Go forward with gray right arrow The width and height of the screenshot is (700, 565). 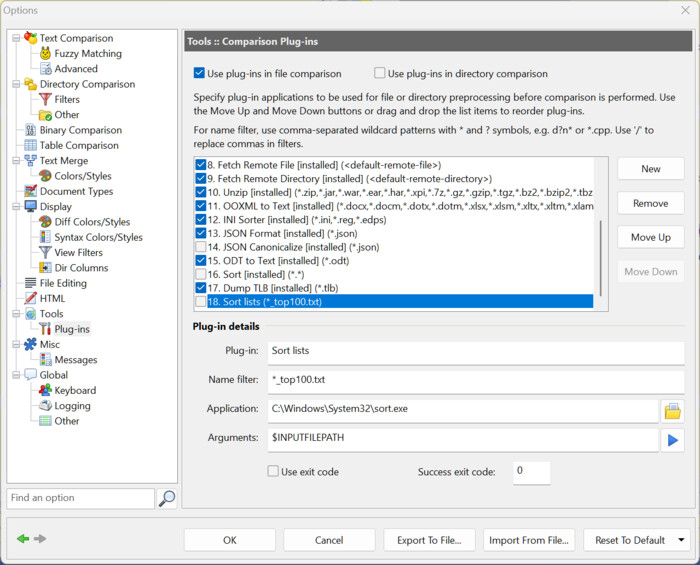tap(40, 539)
